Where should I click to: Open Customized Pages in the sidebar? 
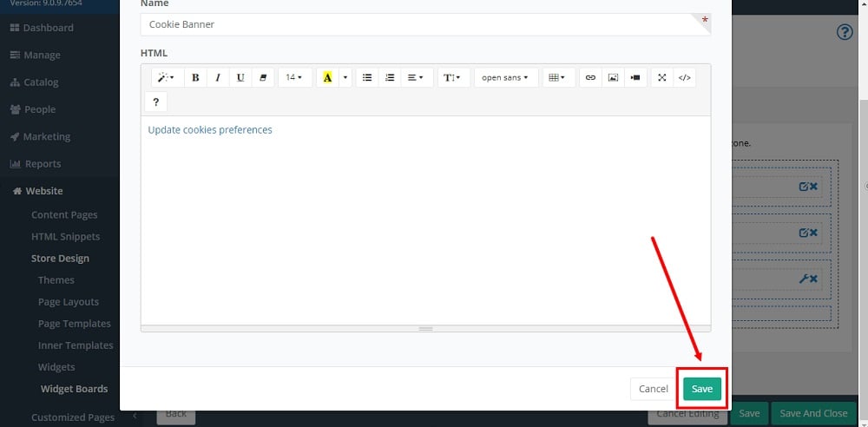pos(73,417)
